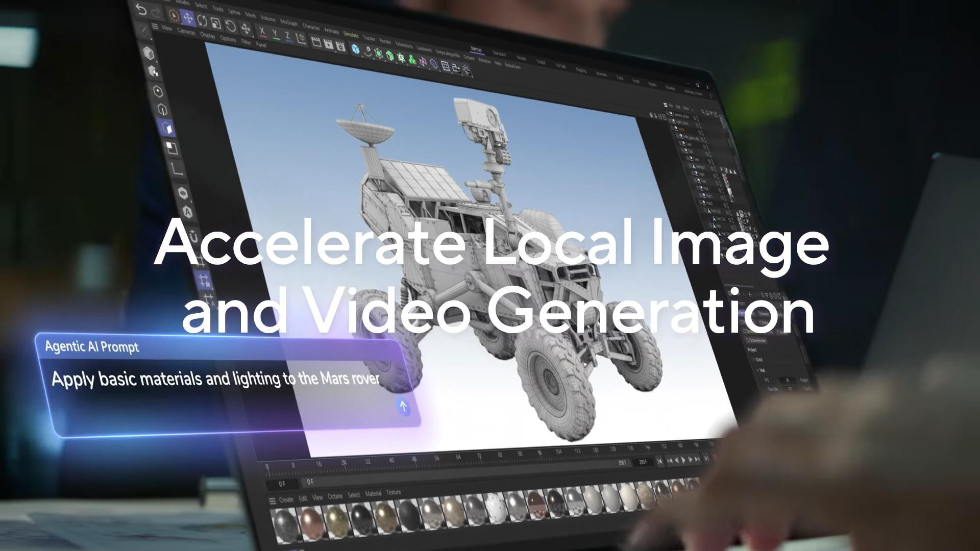Select the Move tool in top toolbar
The image size is (980, 551).
(188, 18)
